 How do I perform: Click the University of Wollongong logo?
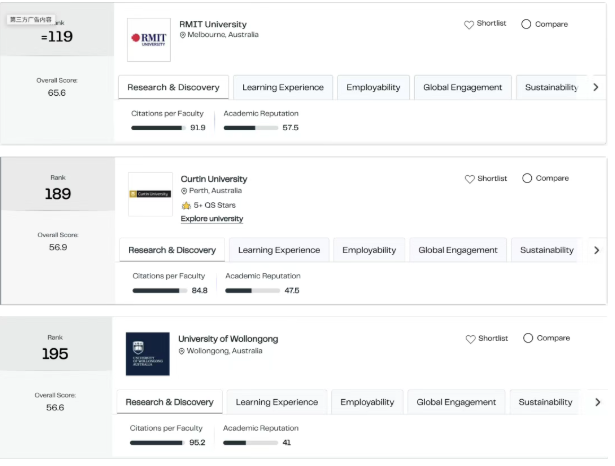(x=147, y=354)
